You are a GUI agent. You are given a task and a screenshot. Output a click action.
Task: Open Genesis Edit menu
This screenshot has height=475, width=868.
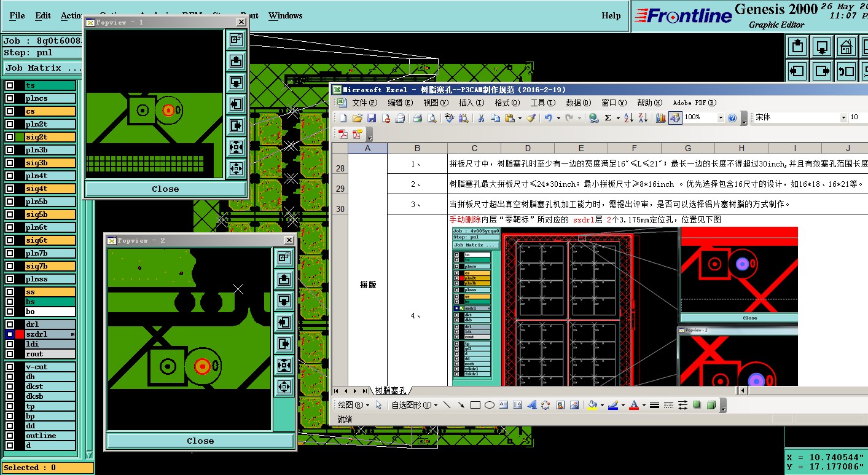pyautogui.click(x=43, y=15)
